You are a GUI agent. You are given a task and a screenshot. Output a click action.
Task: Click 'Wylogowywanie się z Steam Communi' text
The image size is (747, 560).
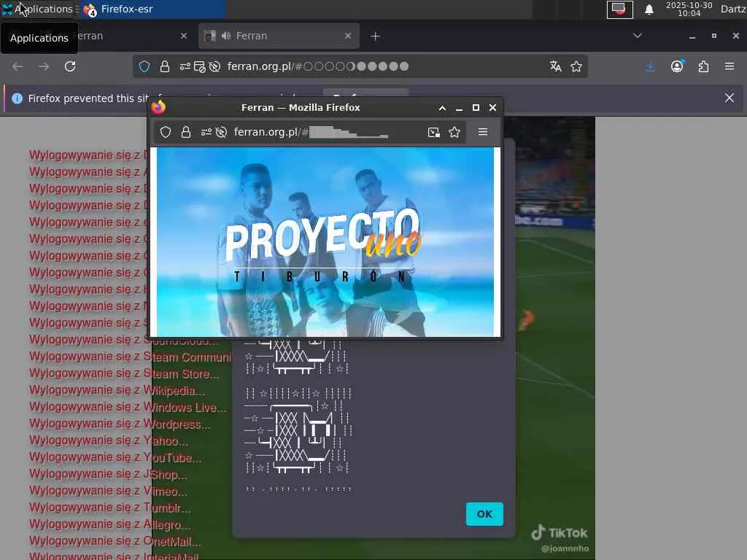click(130, 357)
